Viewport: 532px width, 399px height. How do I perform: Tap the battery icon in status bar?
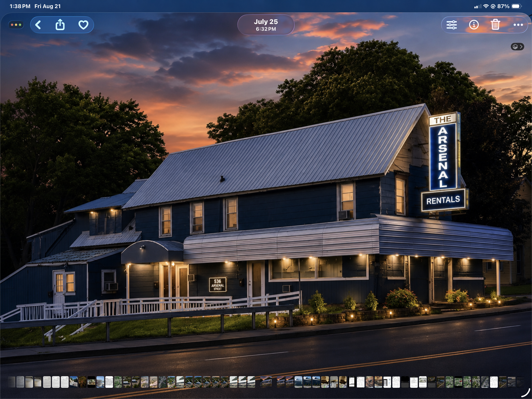(x=516, y=6)
